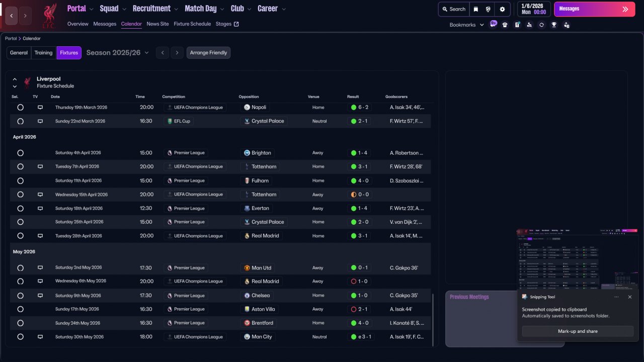Select the Brighton away fixture radio button
The image size is (644, 362).
(20, 153)
